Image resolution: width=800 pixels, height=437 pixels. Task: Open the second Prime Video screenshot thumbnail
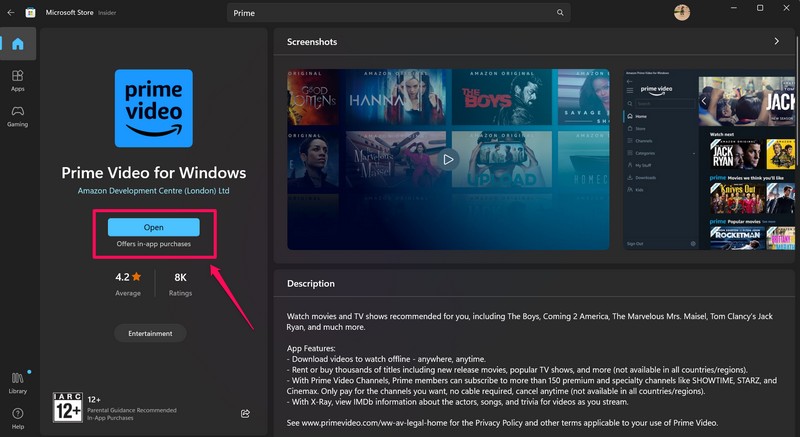(x=710, y=160)
